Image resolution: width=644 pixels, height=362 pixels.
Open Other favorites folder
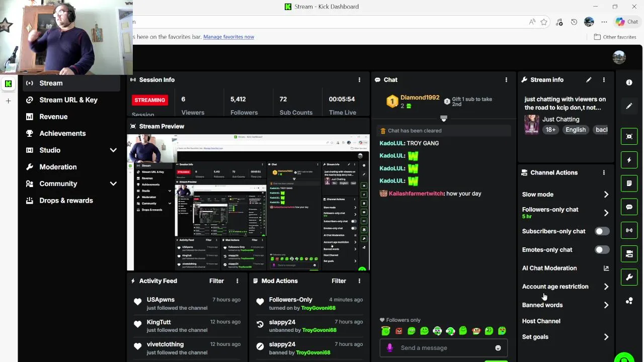click(615, 37)
